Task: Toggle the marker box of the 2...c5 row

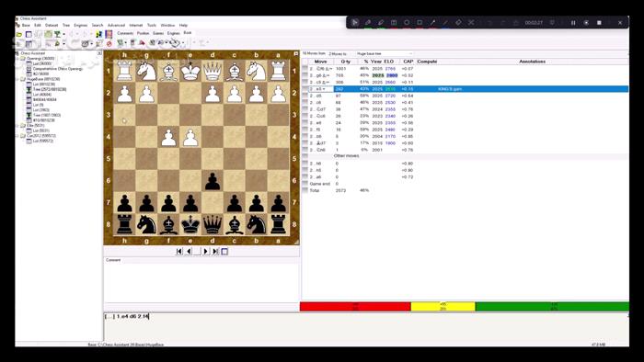Action: click(305, 82)
